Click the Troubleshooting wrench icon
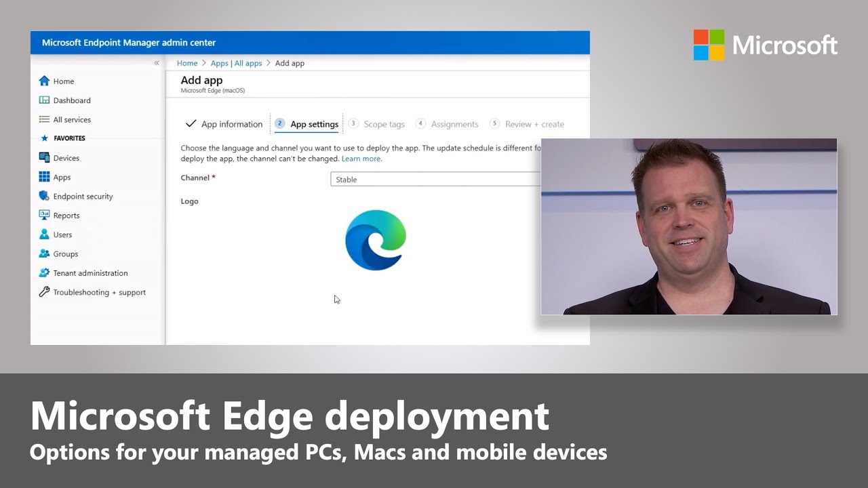This screenshot has height=488, width=868. (44, 292)
